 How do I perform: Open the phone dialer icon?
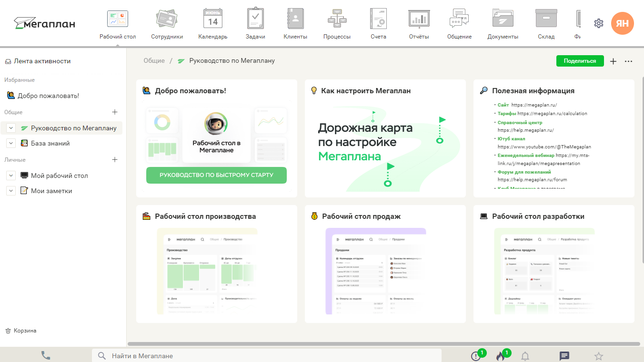coord(46,355)
